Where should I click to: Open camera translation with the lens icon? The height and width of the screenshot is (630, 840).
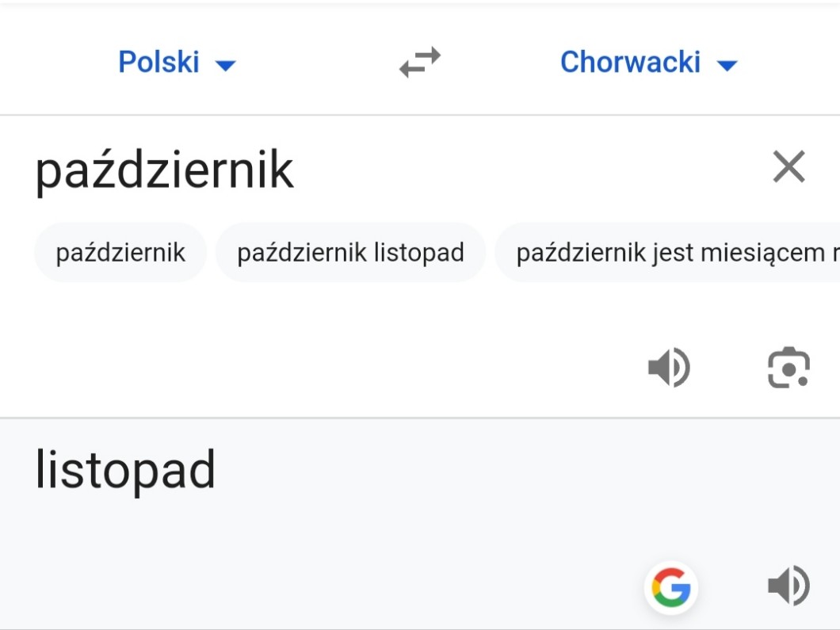click(788, 368)
